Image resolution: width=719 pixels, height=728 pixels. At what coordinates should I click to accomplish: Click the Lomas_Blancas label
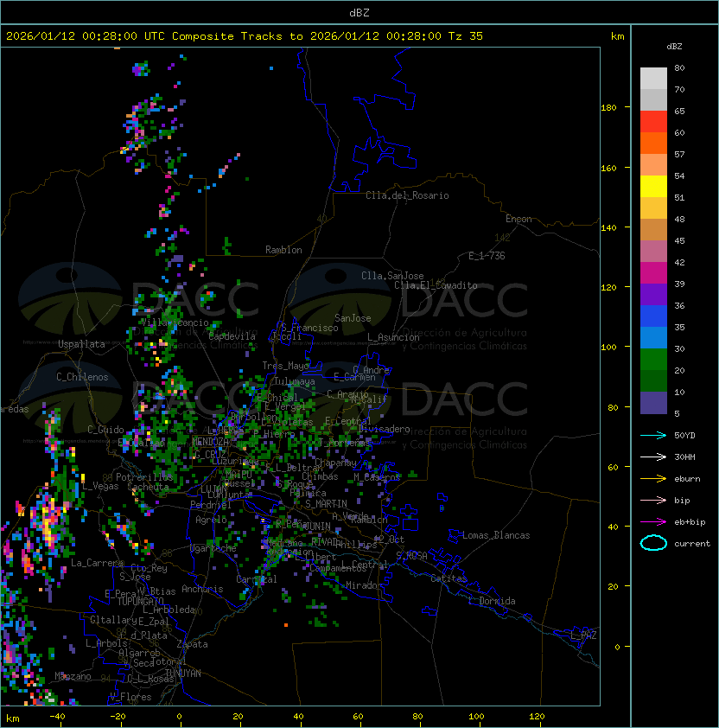click(x=496, y=535)
